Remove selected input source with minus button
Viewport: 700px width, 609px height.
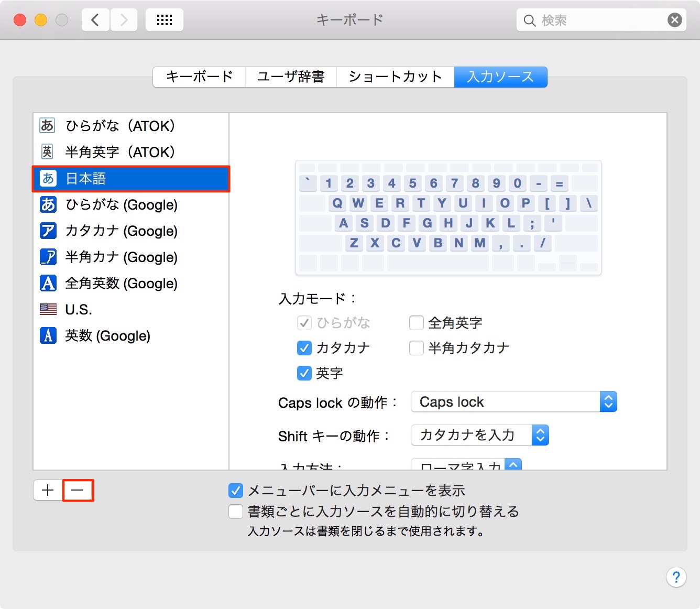pos(78,491)
